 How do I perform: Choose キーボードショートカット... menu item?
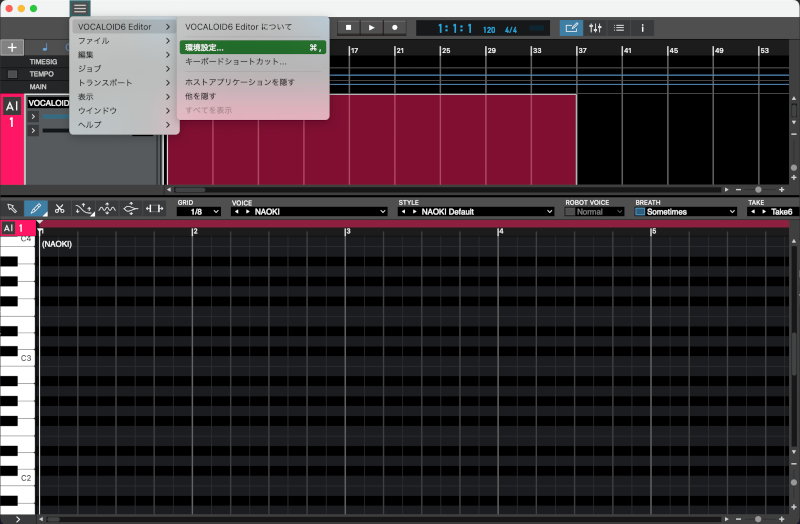click(253, 61)
